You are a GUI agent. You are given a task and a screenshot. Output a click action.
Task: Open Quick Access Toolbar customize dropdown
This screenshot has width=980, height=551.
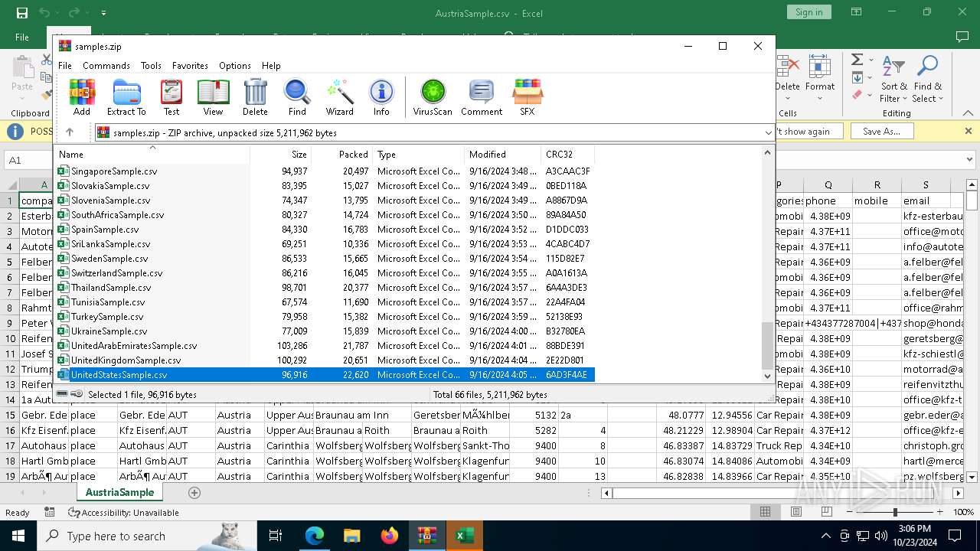tap(103, 13)
